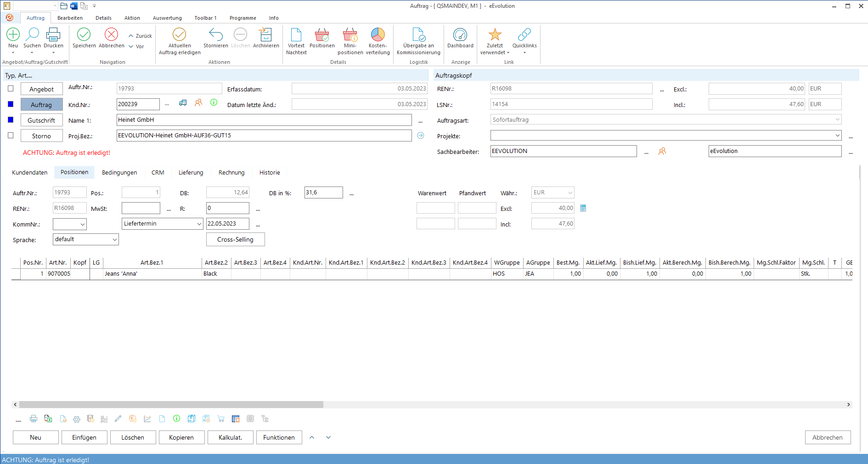
Task: Click the shopping cart icon in bottom toolbar
Action: click(x=221, y=419)
